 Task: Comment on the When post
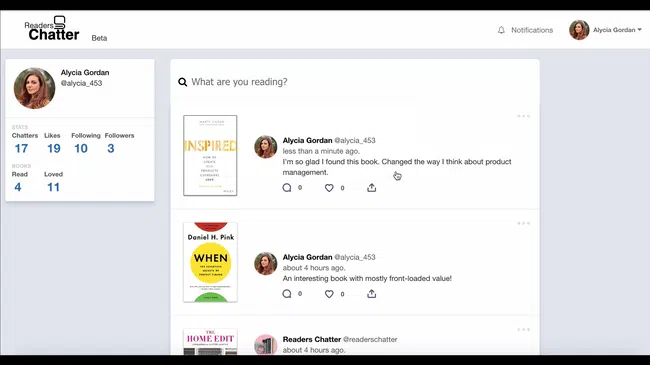pos(287,294)
